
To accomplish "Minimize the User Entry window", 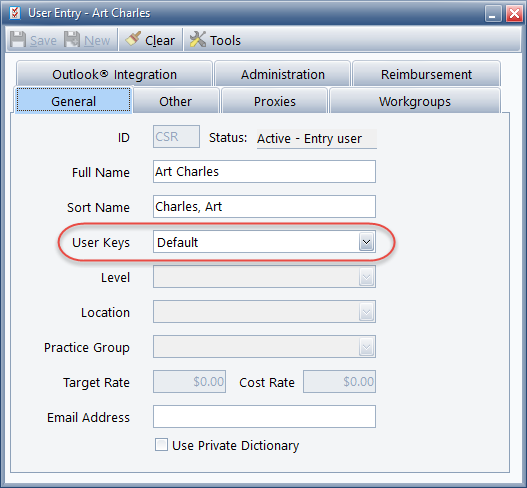I will pos(493,14).
